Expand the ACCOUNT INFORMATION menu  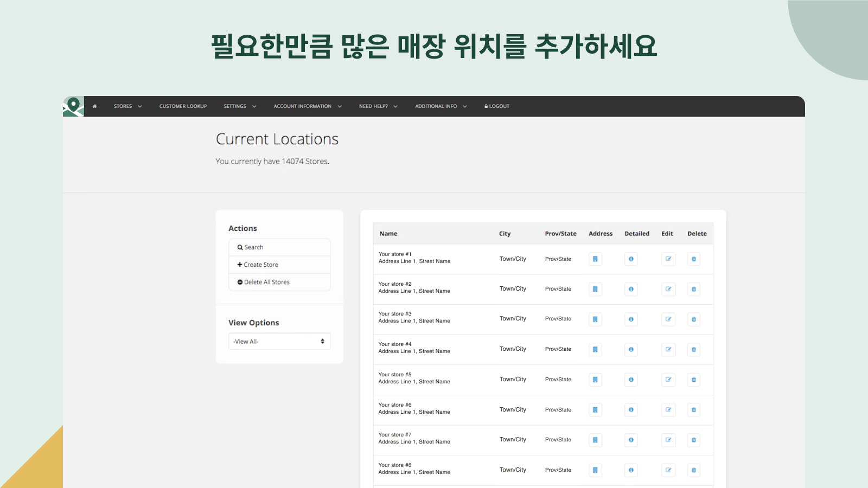(x=308, y=106)
